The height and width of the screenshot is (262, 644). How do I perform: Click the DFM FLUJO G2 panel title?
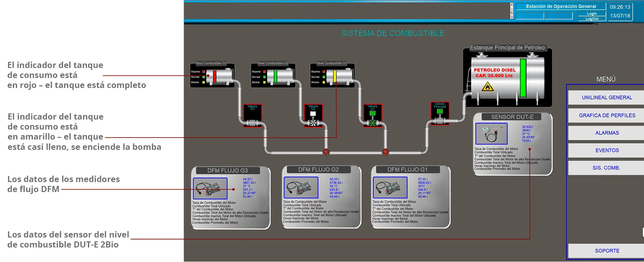[x=318, y=170]
